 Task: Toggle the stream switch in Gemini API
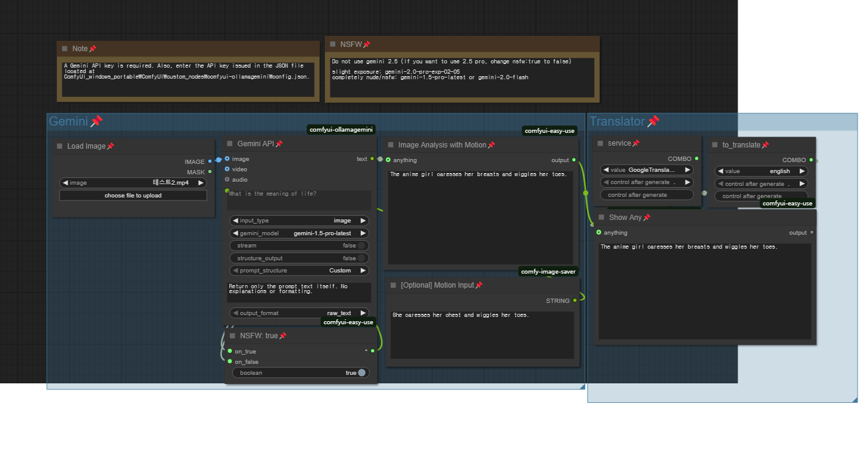[361, 246]
